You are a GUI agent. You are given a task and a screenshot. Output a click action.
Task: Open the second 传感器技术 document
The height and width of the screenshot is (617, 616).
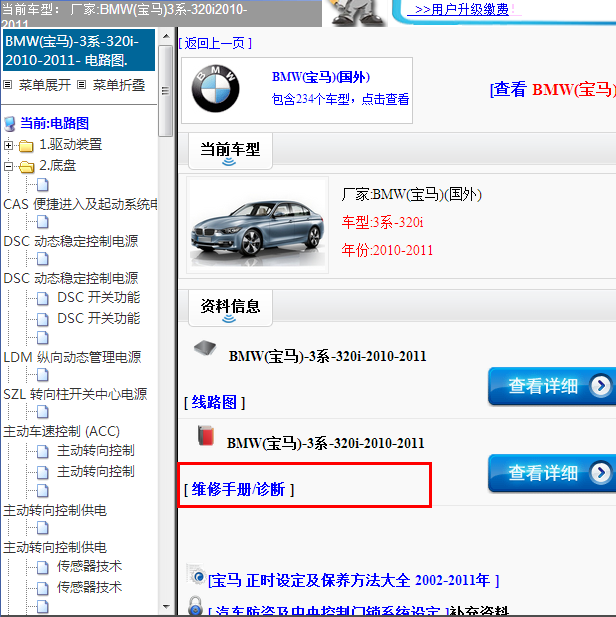(x=89, y=587)
